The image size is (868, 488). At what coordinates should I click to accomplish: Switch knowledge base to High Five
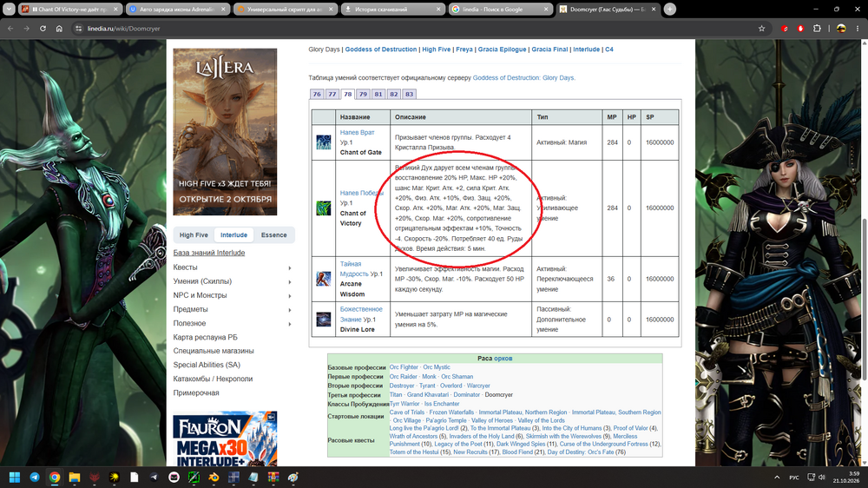point(194,234)
